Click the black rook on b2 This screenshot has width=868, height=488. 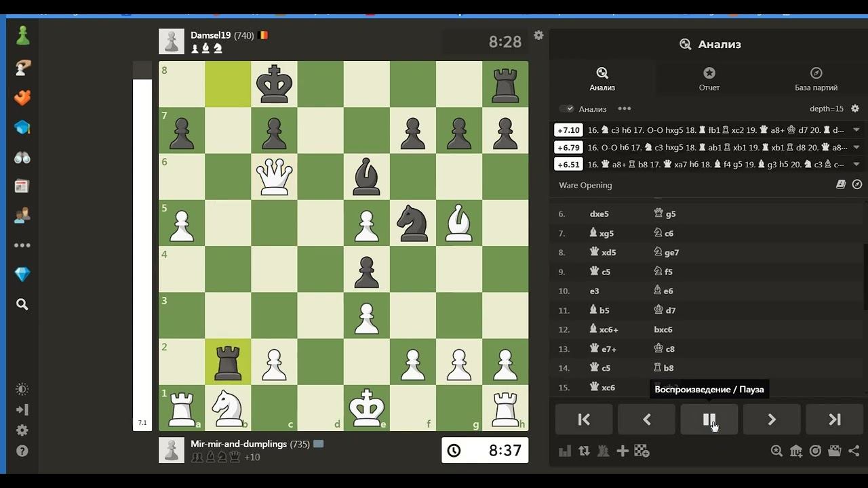pos(228,362)
